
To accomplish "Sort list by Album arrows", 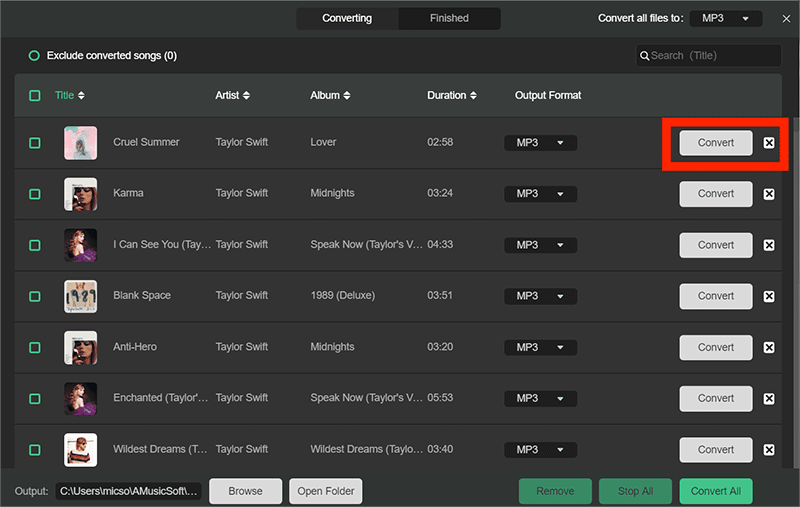I will (x=347, y=95).
